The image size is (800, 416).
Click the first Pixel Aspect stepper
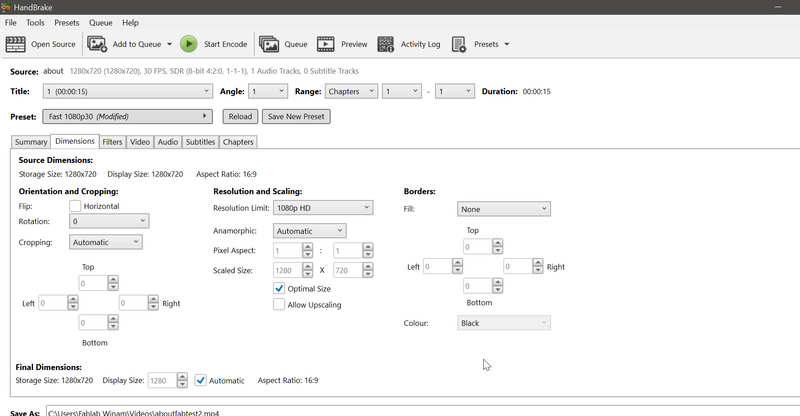[x=307, y=250]
